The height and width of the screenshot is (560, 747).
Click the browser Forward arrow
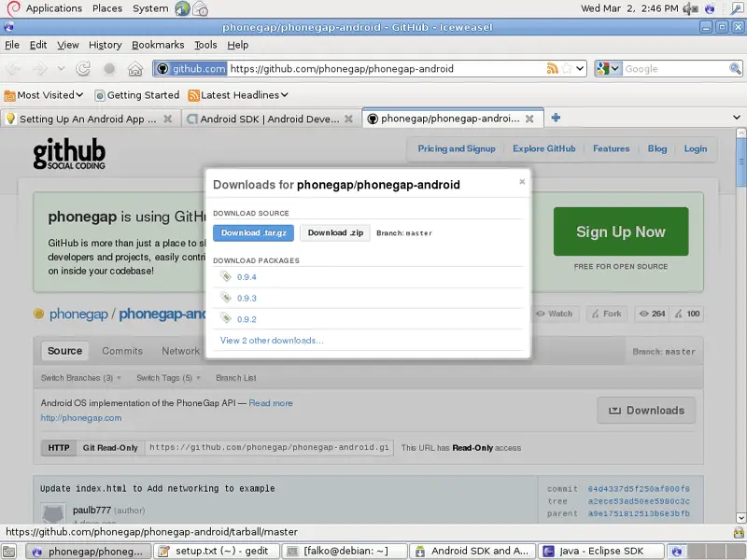(x=40, y=69)
